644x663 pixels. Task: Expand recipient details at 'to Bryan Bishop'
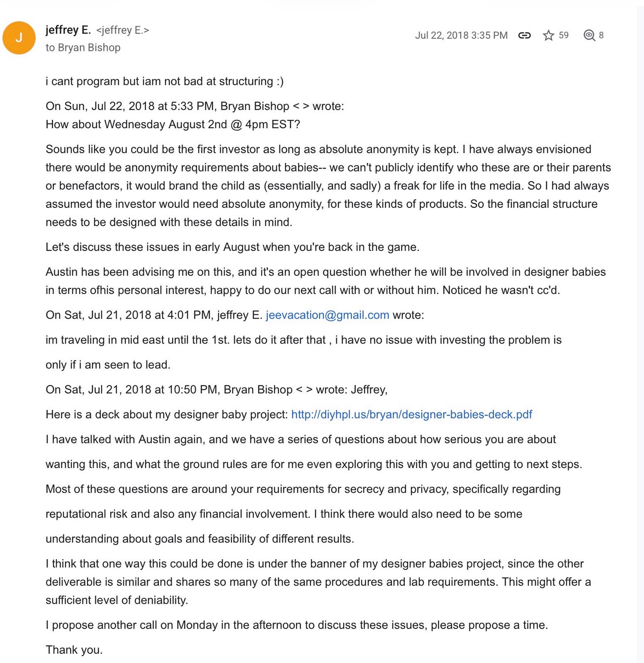tap(83, 47)
